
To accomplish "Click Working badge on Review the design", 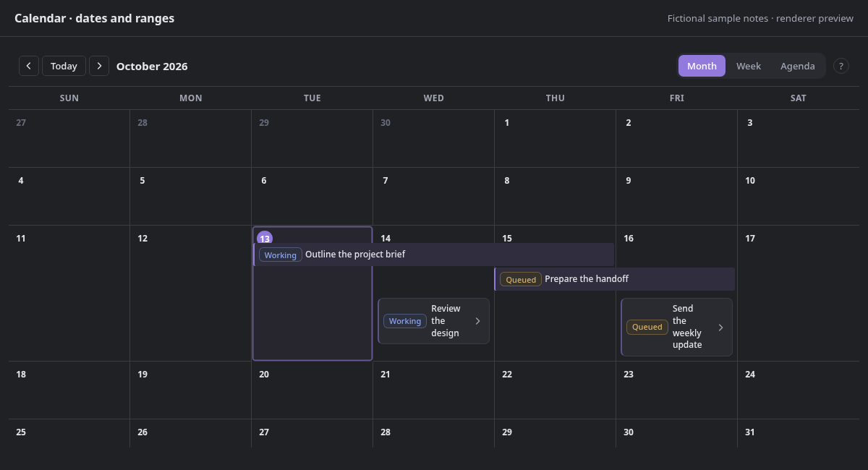I will [405, 321].
